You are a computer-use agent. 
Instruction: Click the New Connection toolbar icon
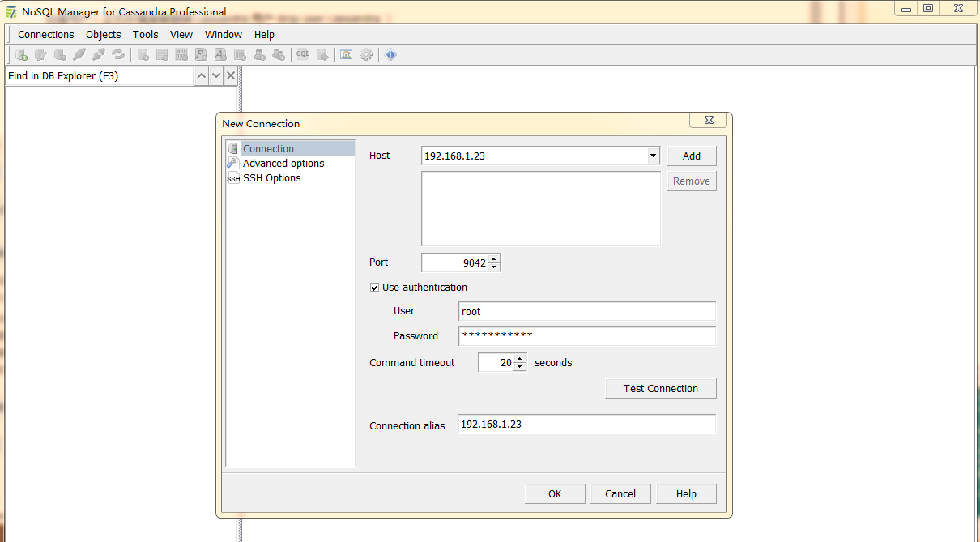click(22, 55)
